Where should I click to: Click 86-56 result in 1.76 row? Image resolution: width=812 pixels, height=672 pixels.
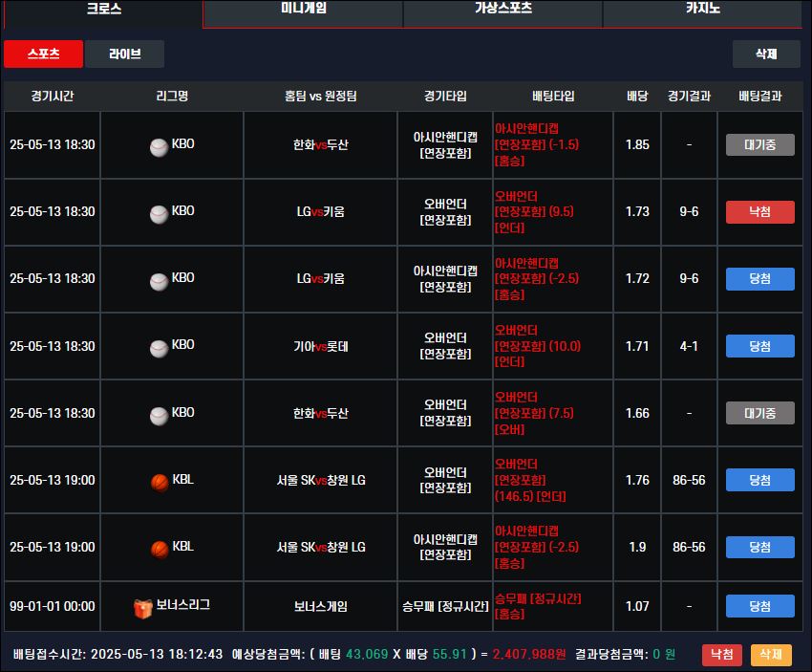pos(689,480)
